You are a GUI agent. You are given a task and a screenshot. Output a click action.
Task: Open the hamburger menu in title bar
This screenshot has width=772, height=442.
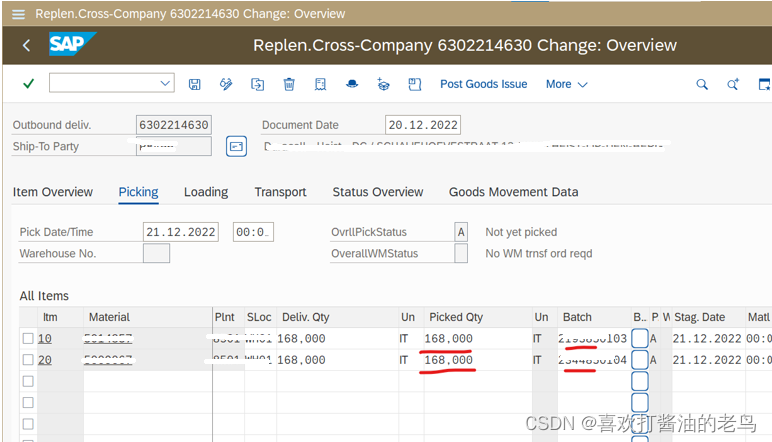pyautogui.click(x=18, y=14)
